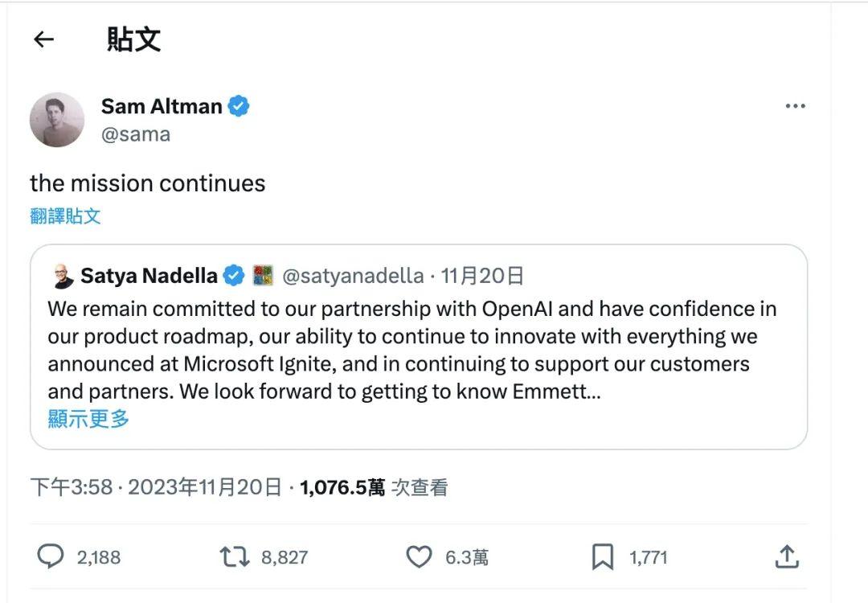868x603 pixels.
Task: Open Sam Altman's profile picture
Action: click(x=57, y=120)
